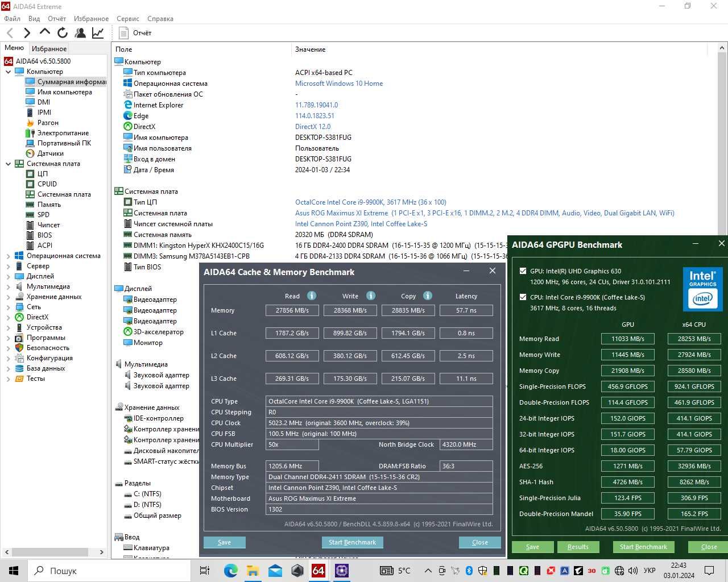Open File Explorer from taskbar
This screenshot has height=582, width=728.
click(253, 571)
